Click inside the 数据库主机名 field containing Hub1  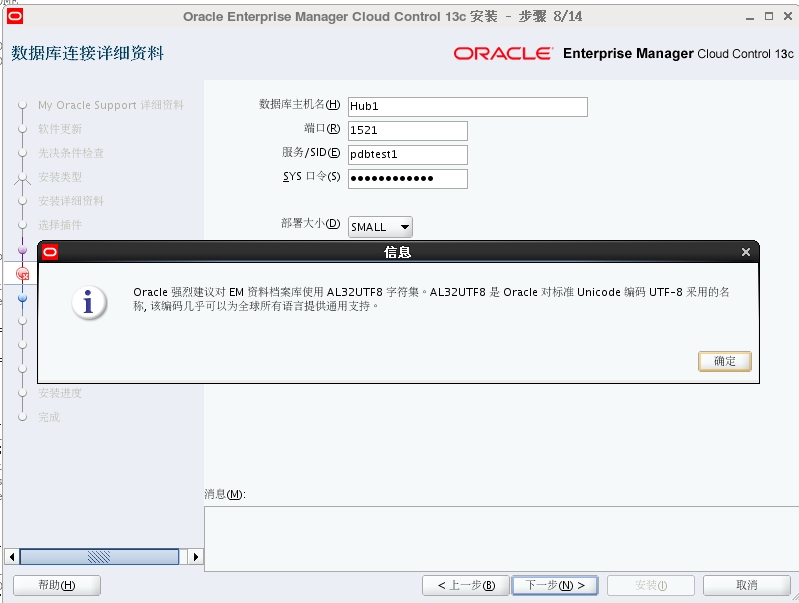tap(467, 107)
